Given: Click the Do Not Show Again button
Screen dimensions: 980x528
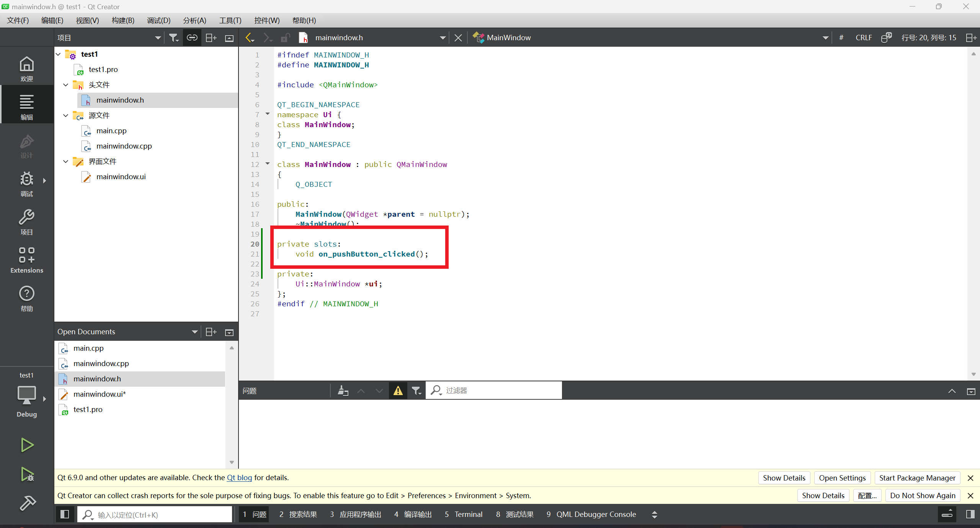Looking at the screenshot, I should pyautogui.click(x=923, y=495).
